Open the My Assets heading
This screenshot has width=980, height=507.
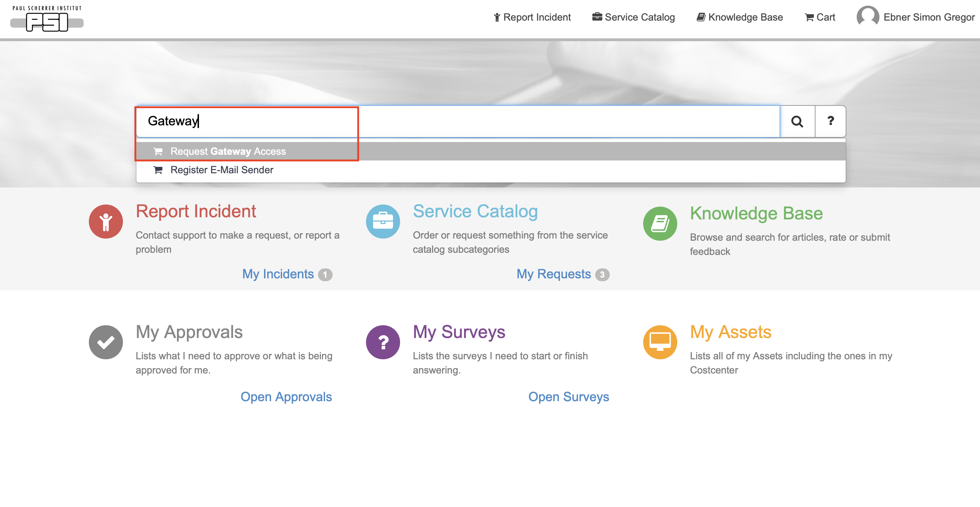(x=731, y=332)
